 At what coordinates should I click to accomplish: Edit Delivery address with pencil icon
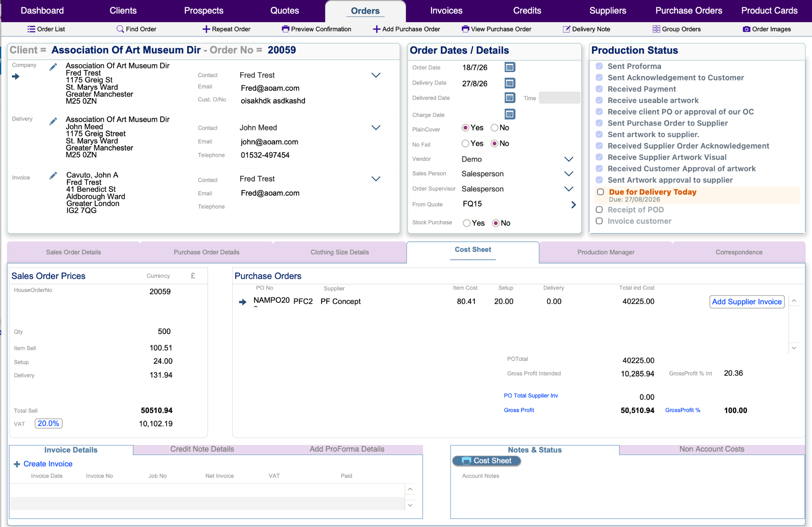(x=53, y=121)
